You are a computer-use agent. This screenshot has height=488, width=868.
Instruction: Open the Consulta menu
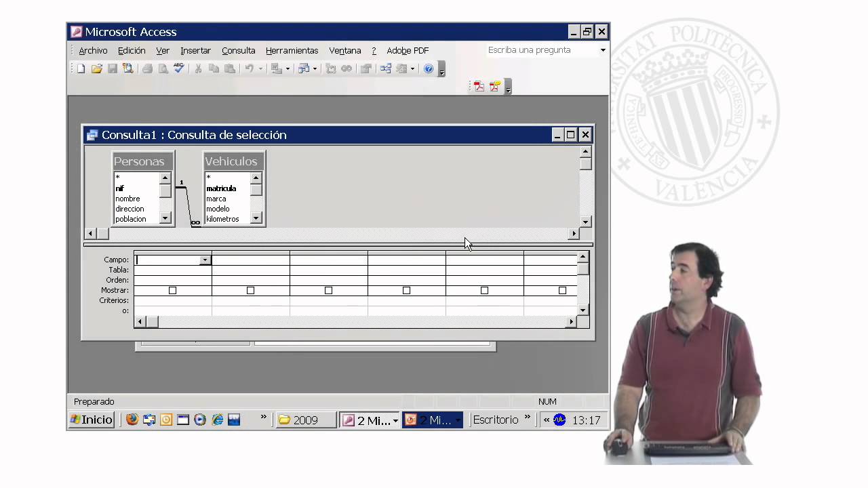(x=239, y=50)
